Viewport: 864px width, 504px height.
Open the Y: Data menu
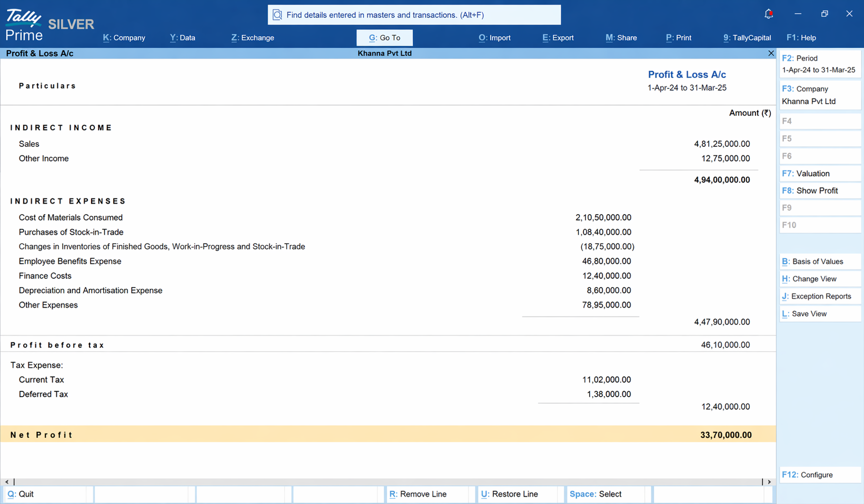pyautogui.click(x=182, y=37)
